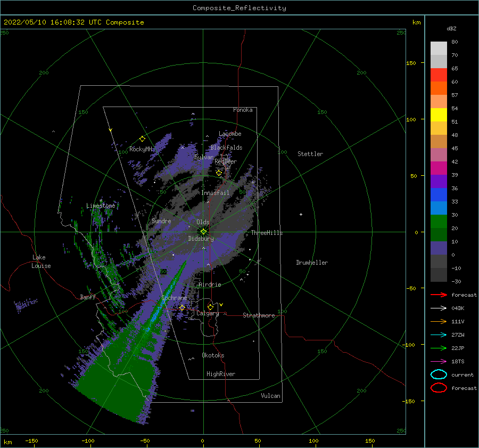This screenshot has width=479, height=448.
Task: Click the magenta 18TS arrow legend icon
Action: click(439, 362)
